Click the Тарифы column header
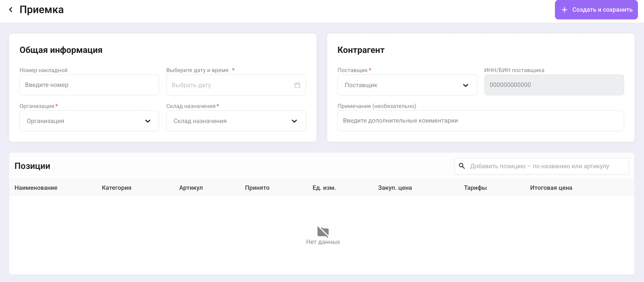The width and height of the screenshot is (644, 282). pyautogui.click(x=475, y=188)
